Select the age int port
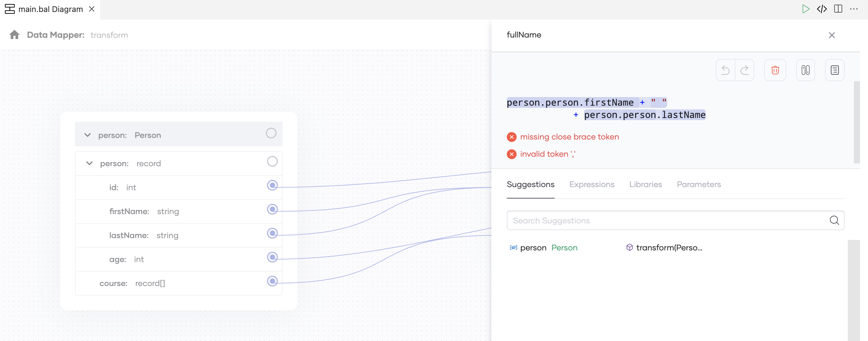This screenshot has height=341, width=868. [x=272, y=257]
